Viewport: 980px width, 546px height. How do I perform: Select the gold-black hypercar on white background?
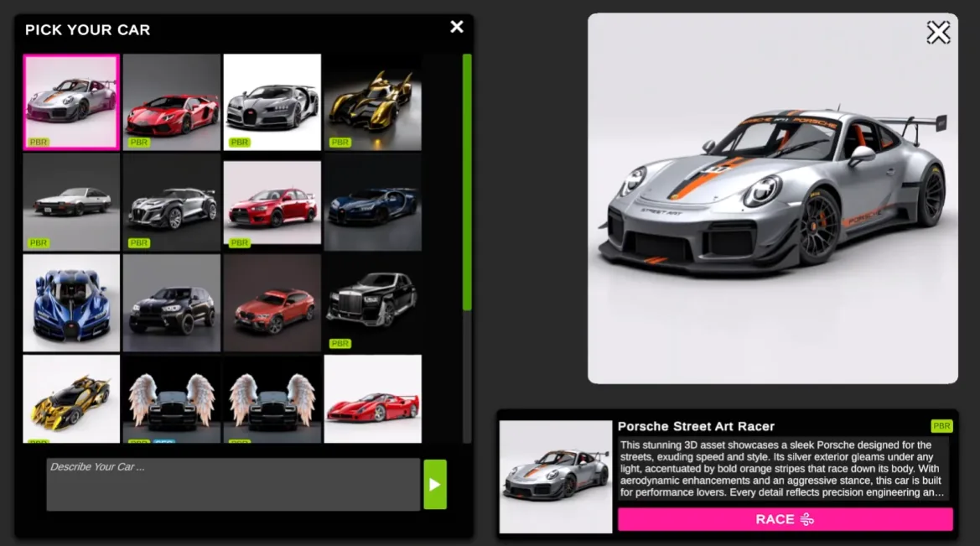coord(71,399)
